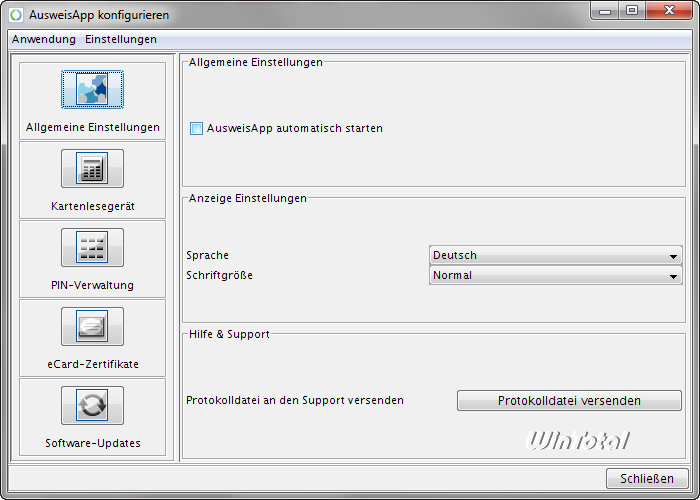This screenshot has height=500, width=700.
Task: Open the eCard-Zertifikate icon
Action: click(x=92, y=326)
